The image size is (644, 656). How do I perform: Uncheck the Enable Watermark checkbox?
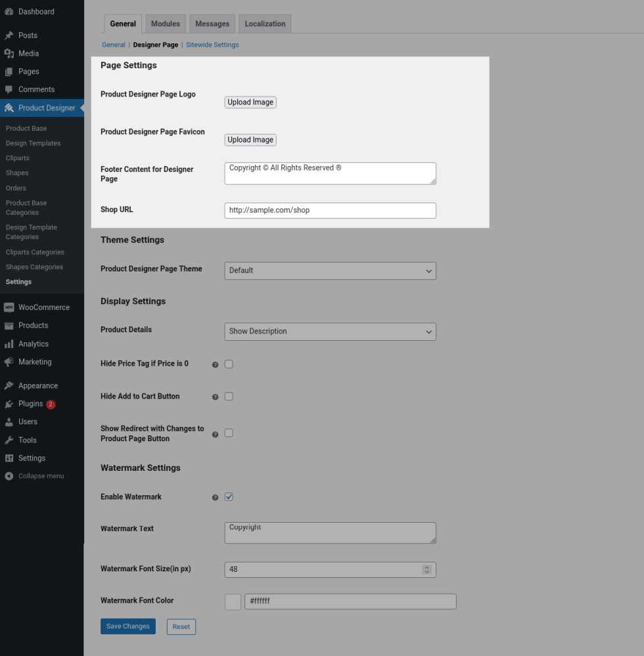point(229,497)
